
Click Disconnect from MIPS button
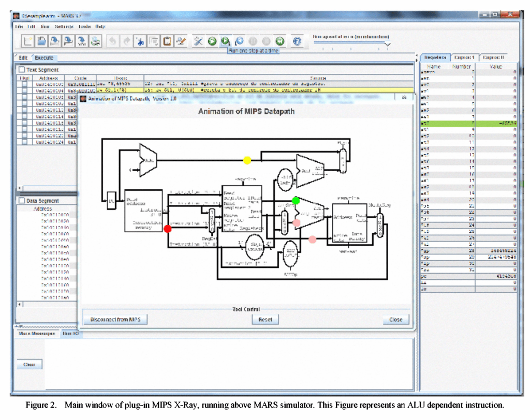click(x=115, y=319)
